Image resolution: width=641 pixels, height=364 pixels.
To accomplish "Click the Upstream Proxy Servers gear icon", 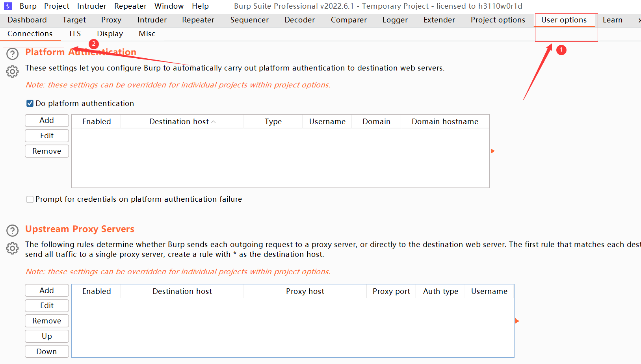I will [x=13, y=248].
